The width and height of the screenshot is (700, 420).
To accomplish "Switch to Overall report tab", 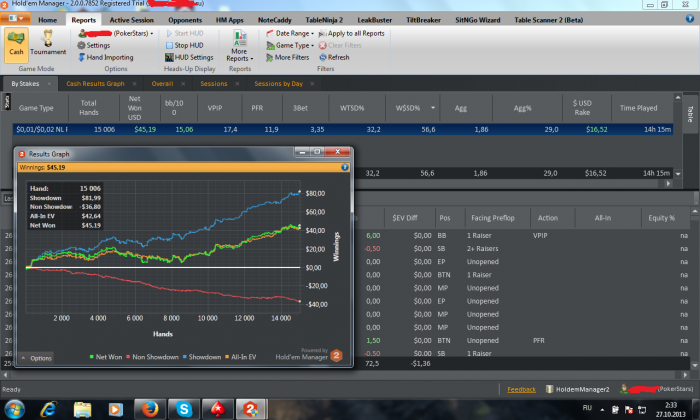I will (x=162, y=83).
